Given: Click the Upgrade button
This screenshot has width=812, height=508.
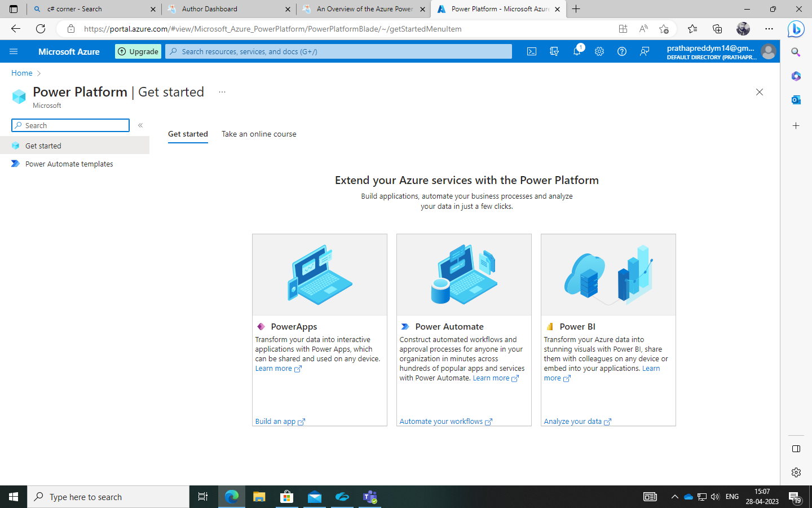Looking at the screenshot, I should tap(138, 51).
